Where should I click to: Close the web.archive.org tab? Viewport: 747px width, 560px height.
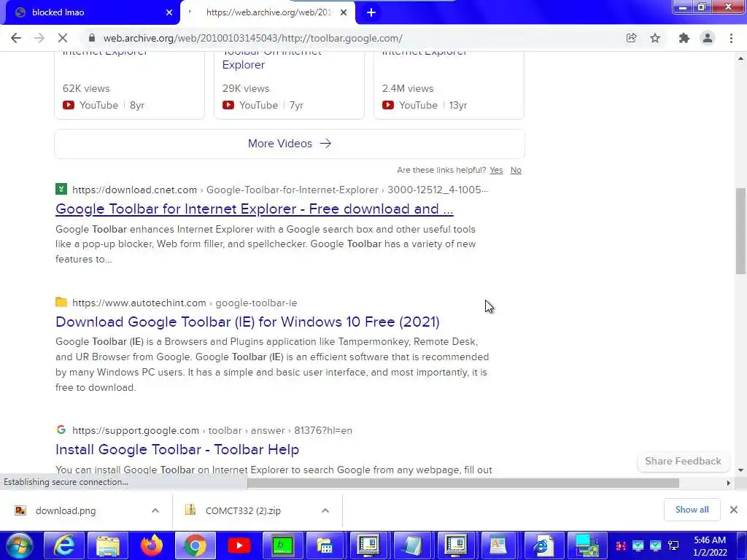click(x=344, y=12)
